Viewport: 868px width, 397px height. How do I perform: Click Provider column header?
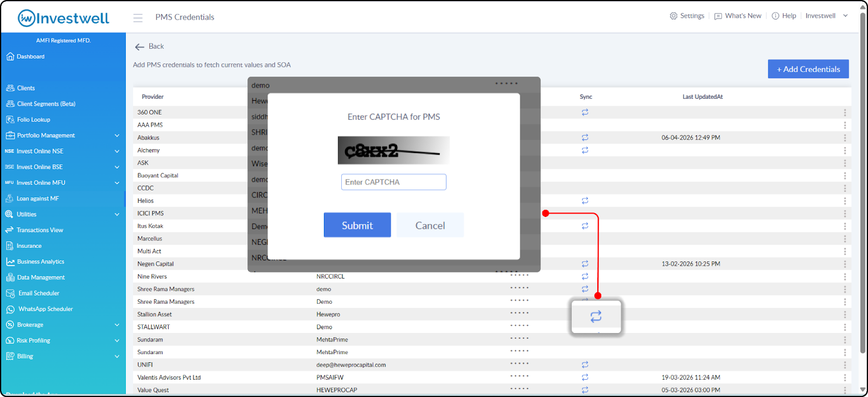click(x=152, y=97)
